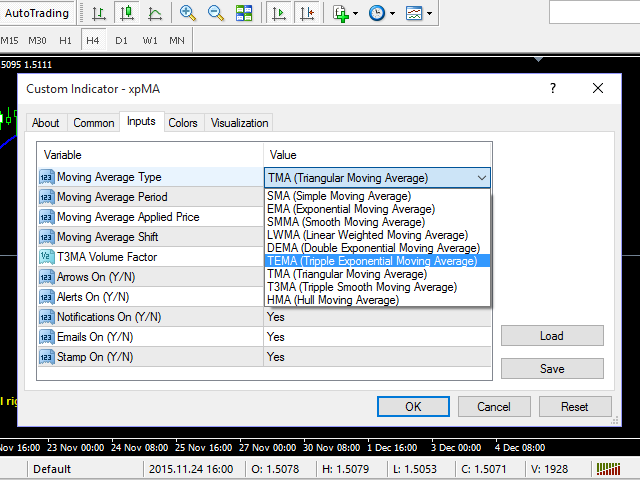Close the xpMA indicator dialog
Image resolution: width=640 pixels, height=480 pixels.
(x=598, y=88)
